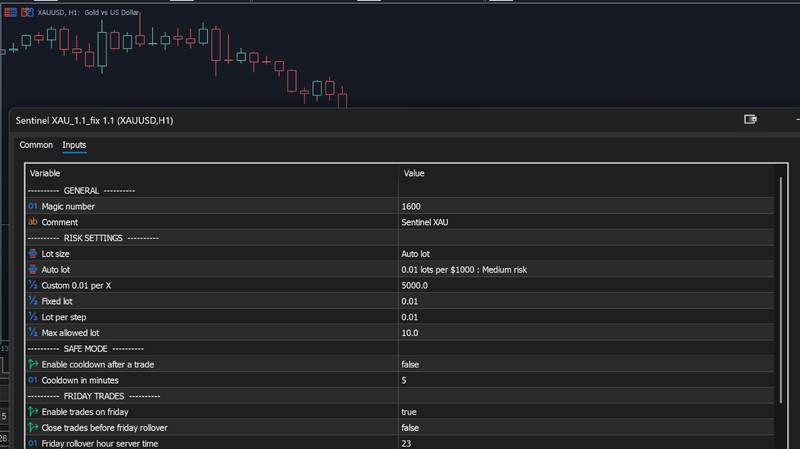The image size is (800, 449).
Task: Edit Cooldown in minutes value 5
Action: coord(586,380)
